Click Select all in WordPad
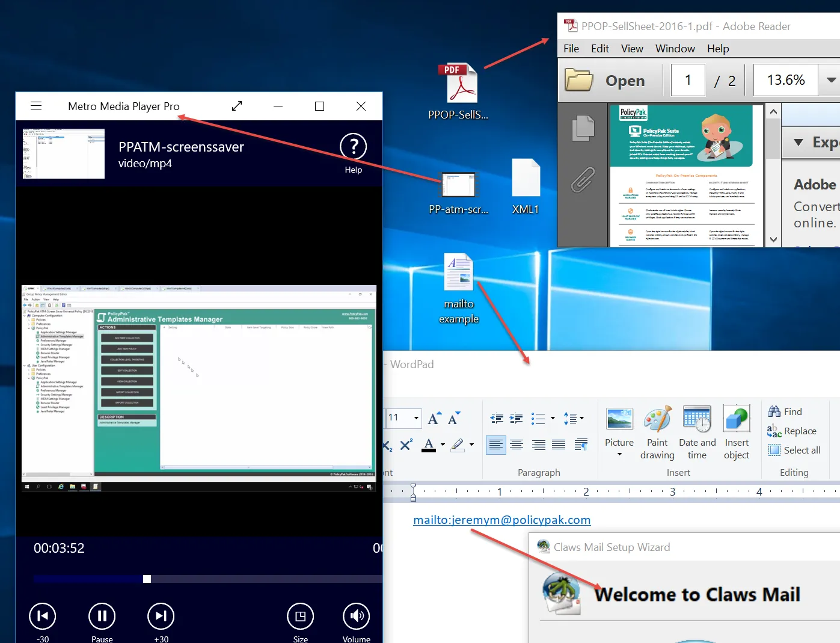This screenshot has width=840, height=643. 794,450
